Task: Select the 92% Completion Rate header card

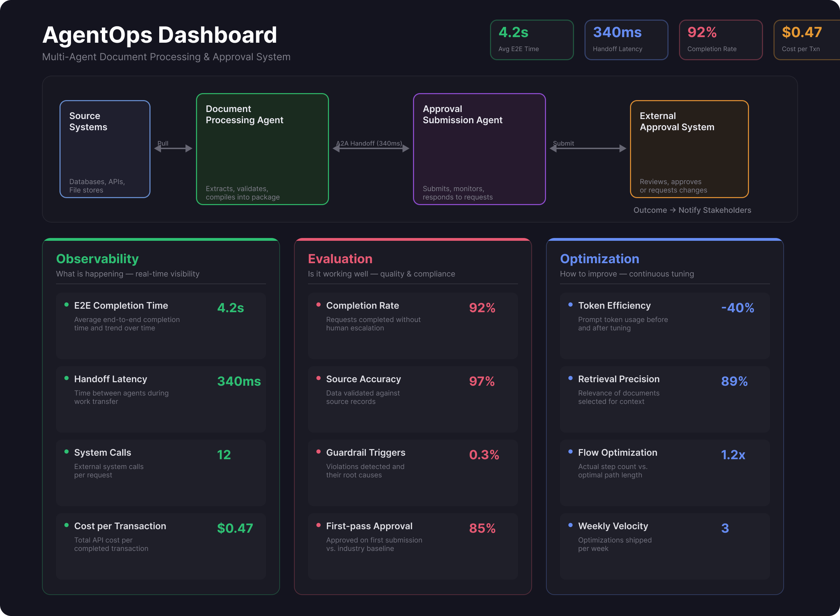Action: click(x=721, y=40)
